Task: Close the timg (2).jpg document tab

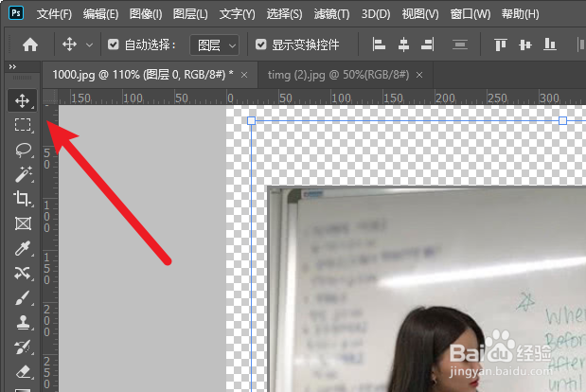Action: 419,76
